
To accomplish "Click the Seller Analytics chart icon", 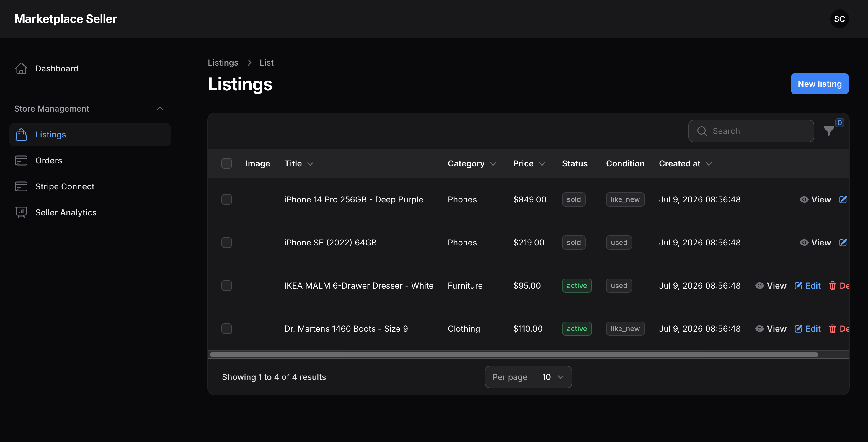I will click(x=21, y=212).
